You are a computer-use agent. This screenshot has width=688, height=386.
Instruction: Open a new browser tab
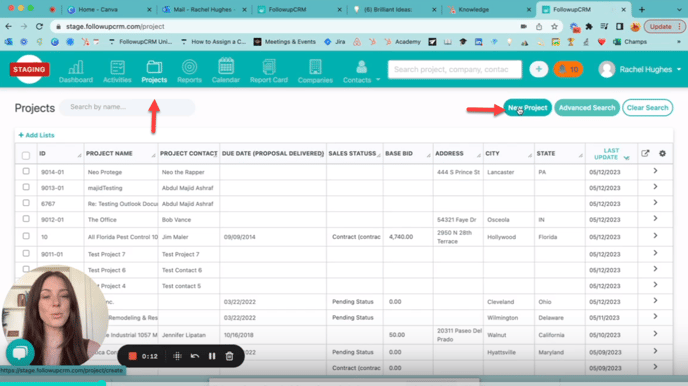(x=642, y=9)
